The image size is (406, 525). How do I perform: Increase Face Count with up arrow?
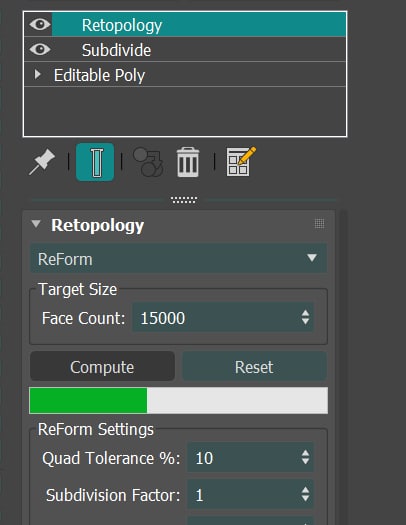pos(305,313)
